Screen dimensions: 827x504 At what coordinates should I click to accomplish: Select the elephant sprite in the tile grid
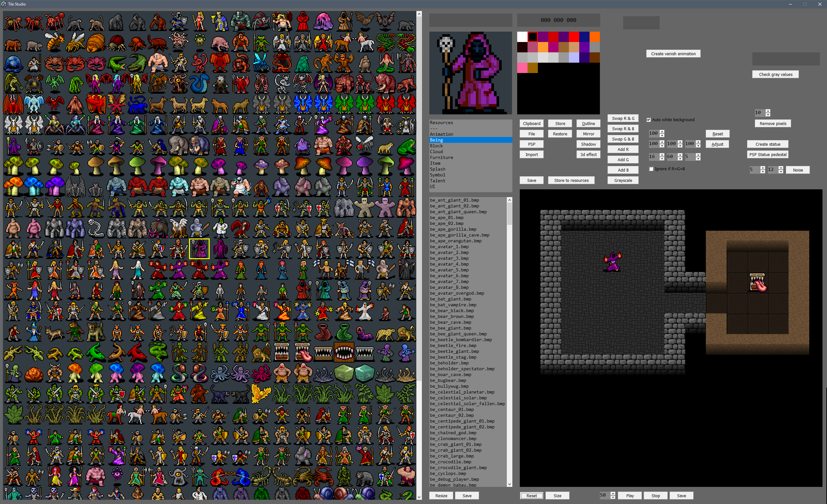click(178, 146)
